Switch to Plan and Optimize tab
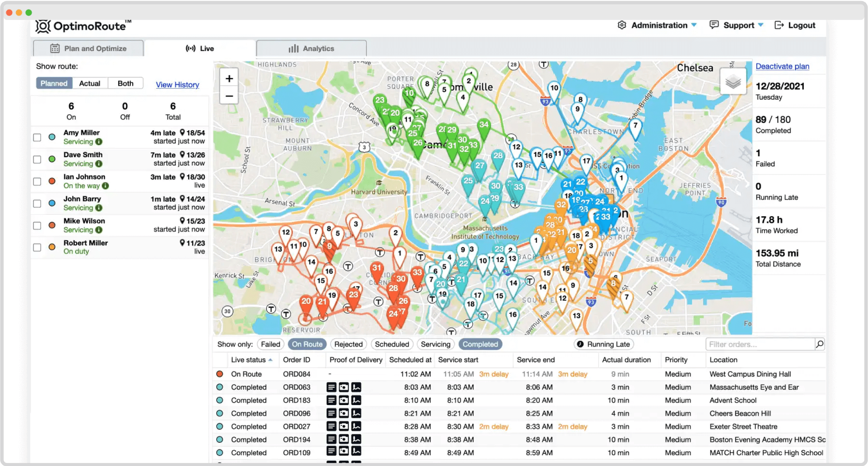This screenshot has height=466, width=868. (x=88, y=48)
